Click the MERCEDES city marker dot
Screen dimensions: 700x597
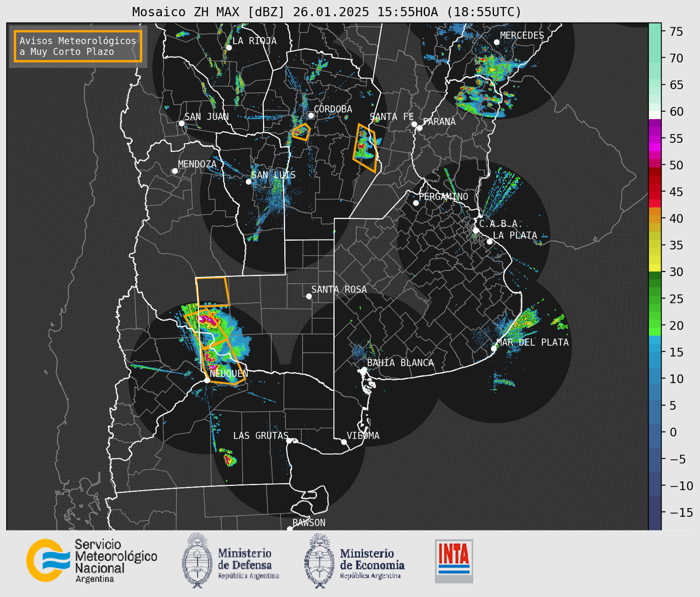pyautogui.click(x=497, y=42)
